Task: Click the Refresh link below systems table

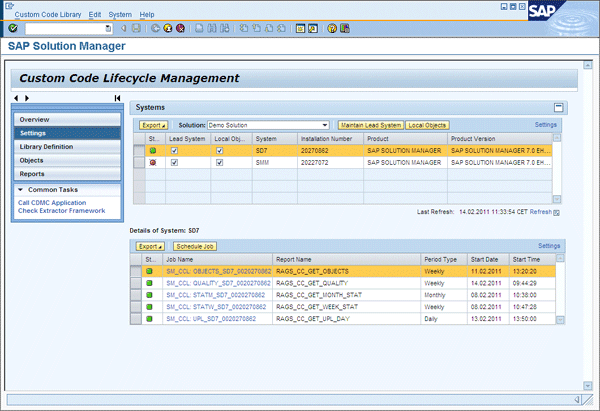Action: [x=540, y=212]
